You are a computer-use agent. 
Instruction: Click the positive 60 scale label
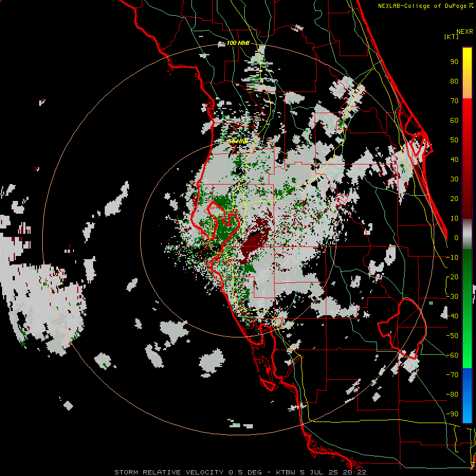pyautogui.click(x=454, y=120)
